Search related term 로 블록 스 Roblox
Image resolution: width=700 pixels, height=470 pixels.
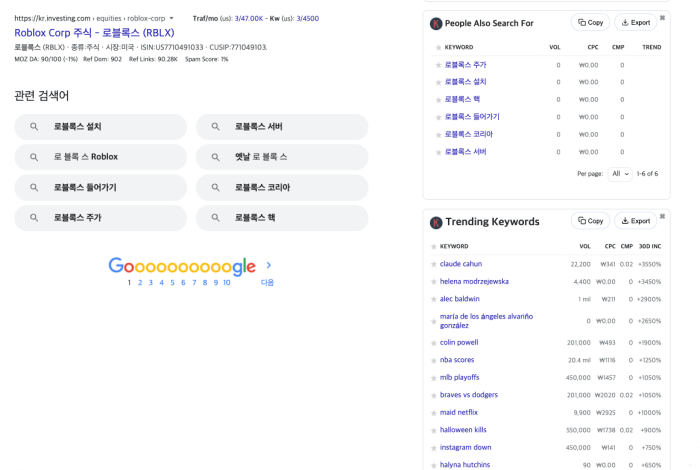pyautogui.click(x=100, y=157)
